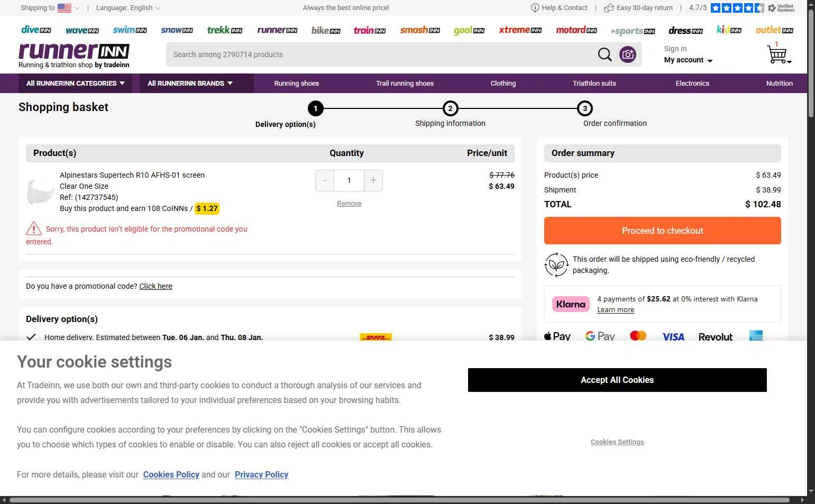Screen dimensions: 815x504
Task: Expand All Runnerinn Categories dropdown
Action: (x=76, y=84)
